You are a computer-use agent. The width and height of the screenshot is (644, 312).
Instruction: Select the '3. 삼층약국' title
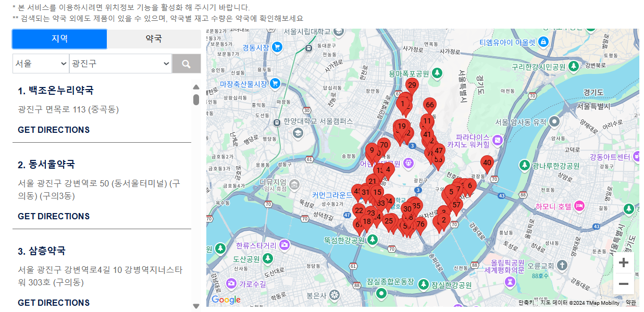coord(42,251)
